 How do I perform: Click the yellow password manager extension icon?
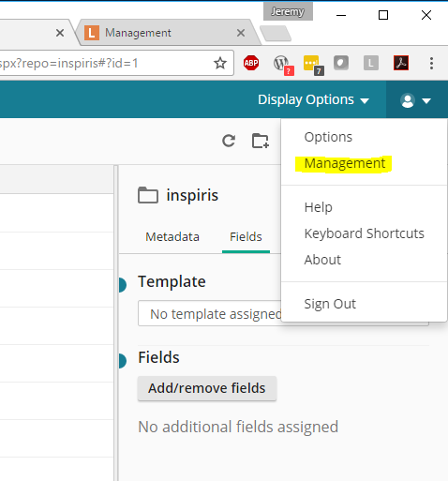pos(313,65)
